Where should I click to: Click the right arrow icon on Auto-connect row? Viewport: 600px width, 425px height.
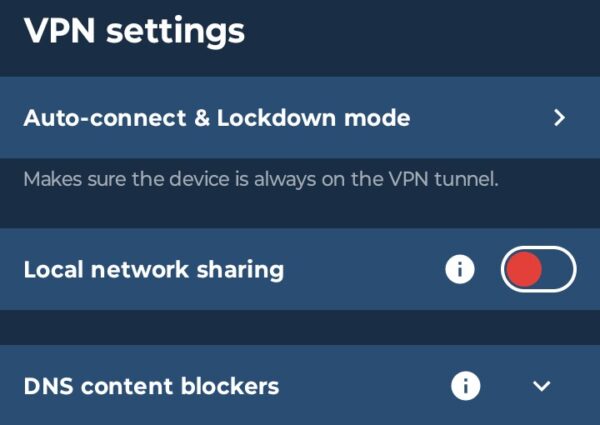click(x=559, y=118)
